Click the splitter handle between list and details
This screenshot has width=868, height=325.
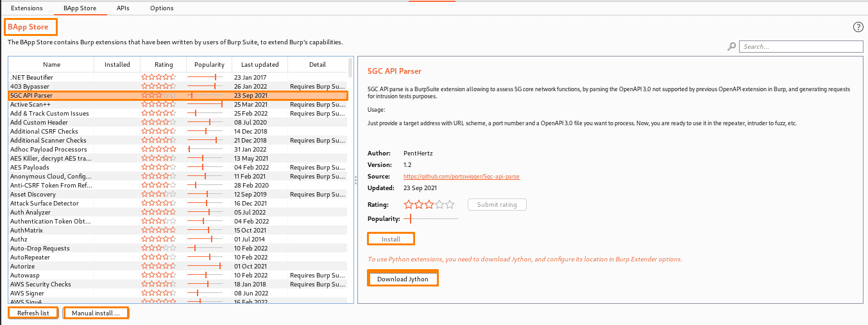coord(355,180)
